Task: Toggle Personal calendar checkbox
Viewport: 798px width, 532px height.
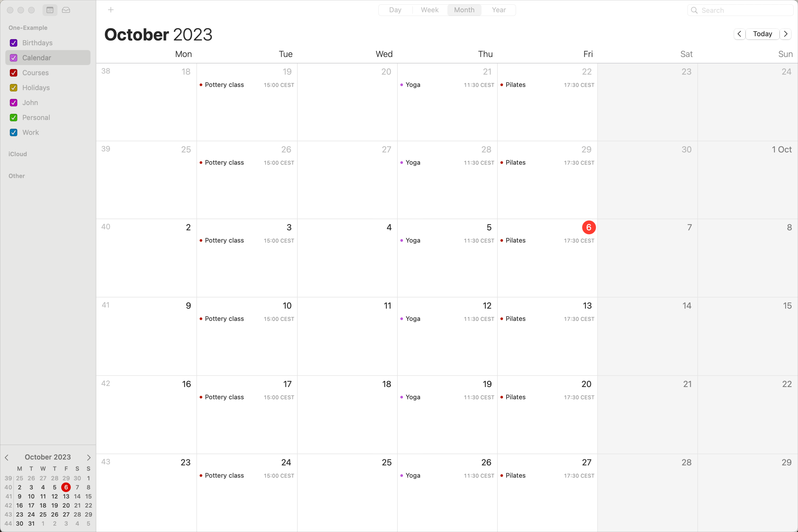Action: coord(13,118)
